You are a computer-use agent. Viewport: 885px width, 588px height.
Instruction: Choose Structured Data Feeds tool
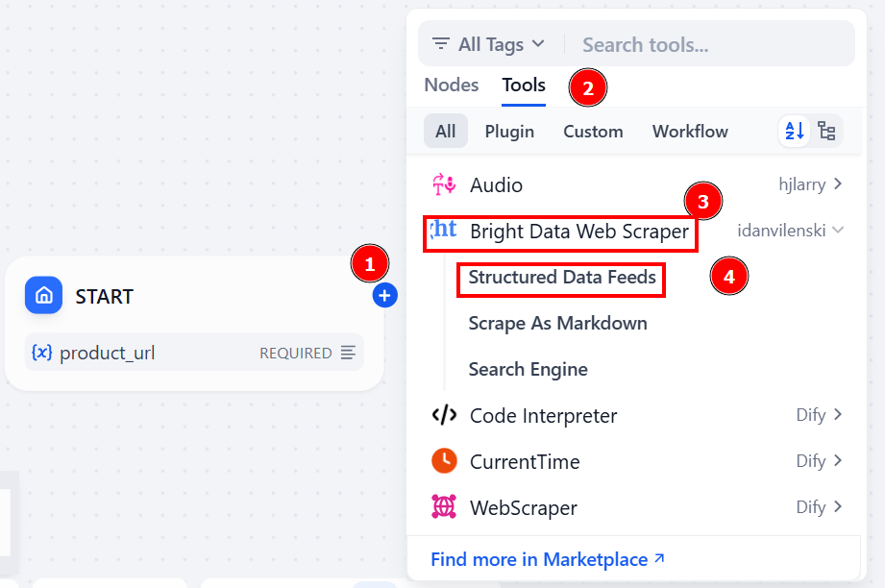562,278
